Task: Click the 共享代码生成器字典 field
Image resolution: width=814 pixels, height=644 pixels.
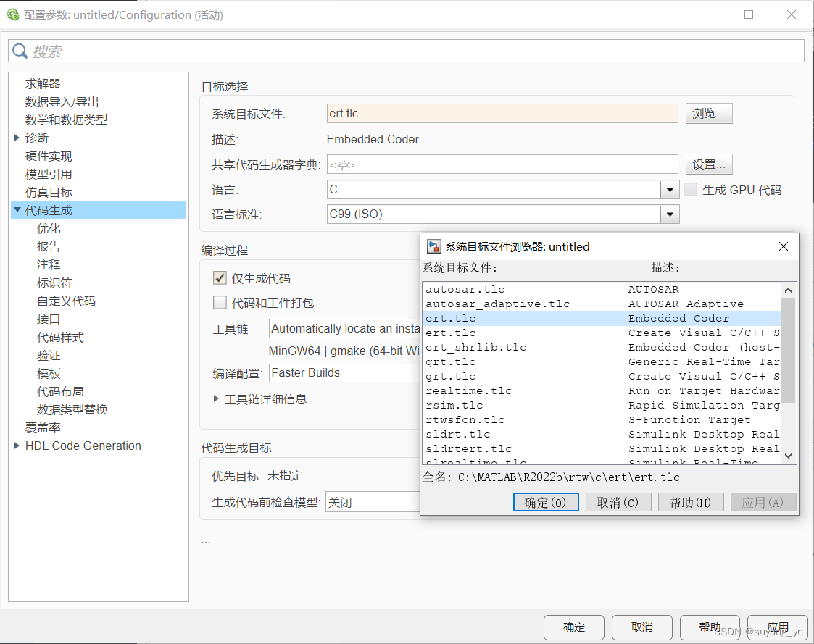Action: pyautogui.click(x=502, y=164)
